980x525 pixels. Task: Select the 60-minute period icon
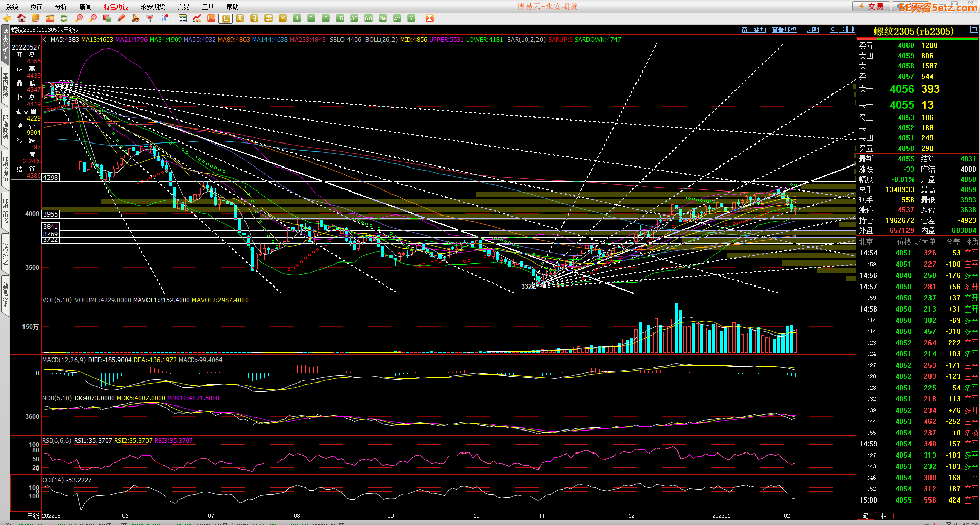(x=369, y=18)
